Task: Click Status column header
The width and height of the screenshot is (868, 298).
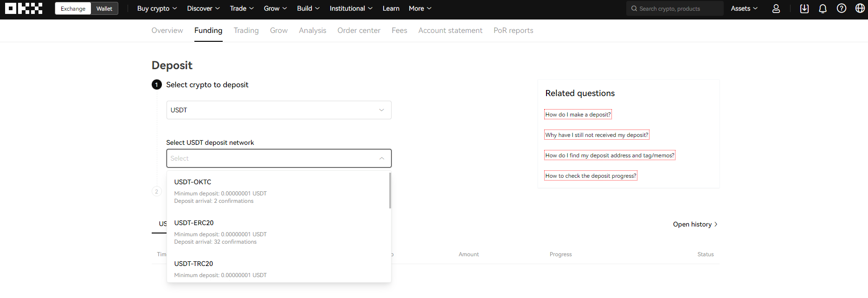Action: click(x=706, y=254)
